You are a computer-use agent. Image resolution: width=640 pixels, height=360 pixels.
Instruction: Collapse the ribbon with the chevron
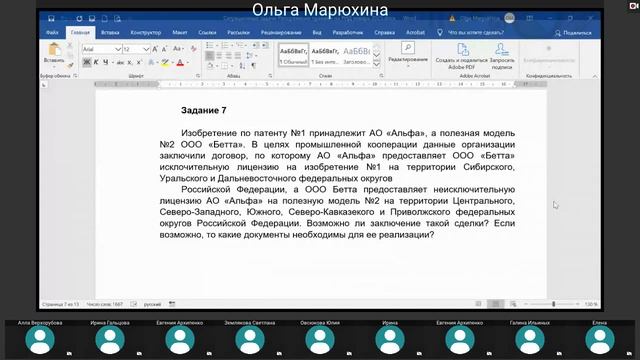tap(595, 76)
